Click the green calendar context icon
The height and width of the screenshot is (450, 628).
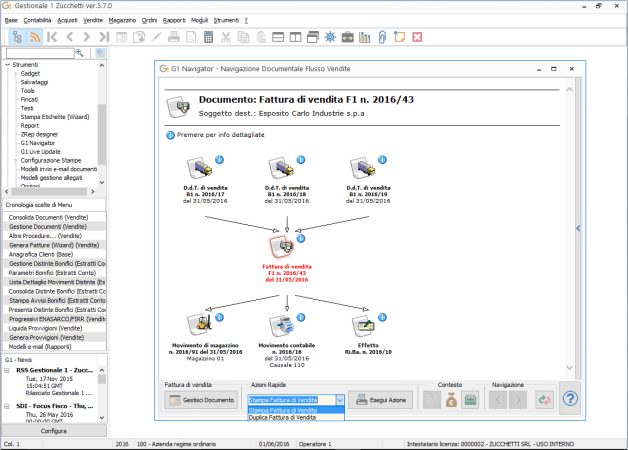click(471, 400)
